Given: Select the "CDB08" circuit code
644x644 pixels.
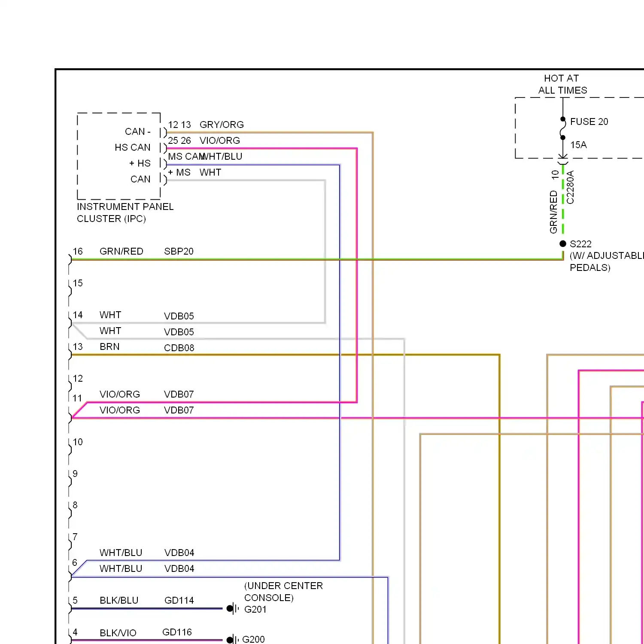Looking at the screenshot, I should tap(179, 348).
